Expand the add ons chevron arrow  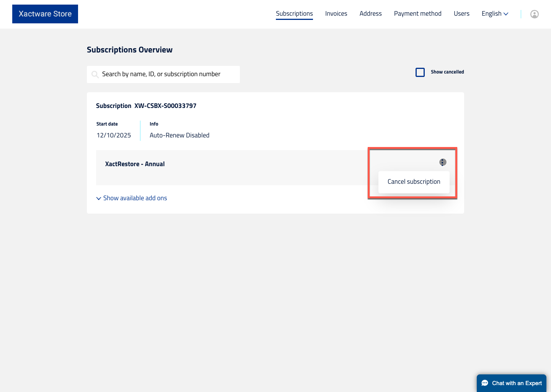99,198
